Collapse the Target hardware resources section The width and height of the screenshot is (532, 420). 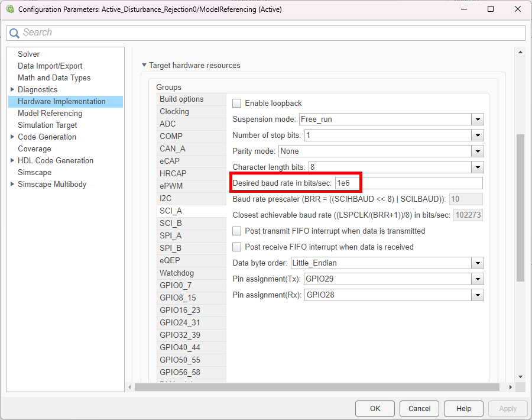point(144,65)
